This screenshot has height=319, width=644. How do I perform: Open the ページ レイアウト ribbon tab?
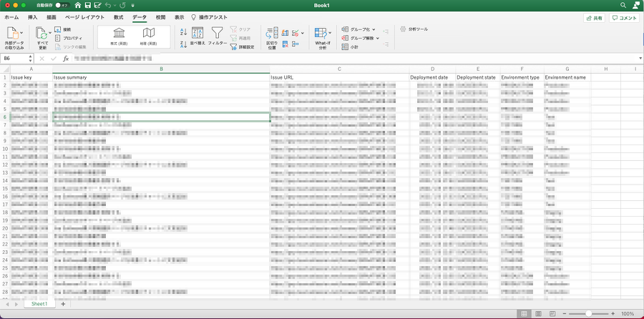click(x=84, y=18)
